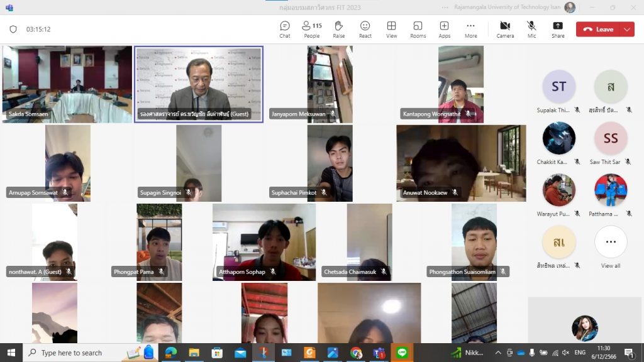Viewport: 644px width, 362px height.
Task: Show hidden system tray icons
Action: click(x=498, y=353)
